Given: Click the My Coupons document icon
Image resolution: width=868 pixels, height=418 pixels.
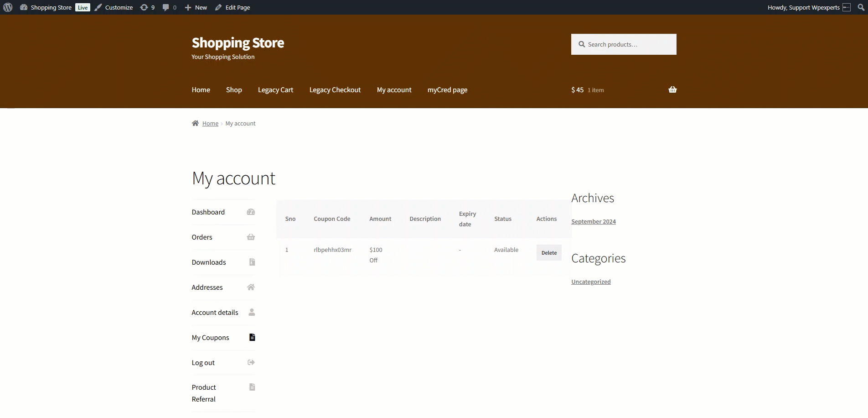Looking at the screenshot, I should tap(252, 337).
